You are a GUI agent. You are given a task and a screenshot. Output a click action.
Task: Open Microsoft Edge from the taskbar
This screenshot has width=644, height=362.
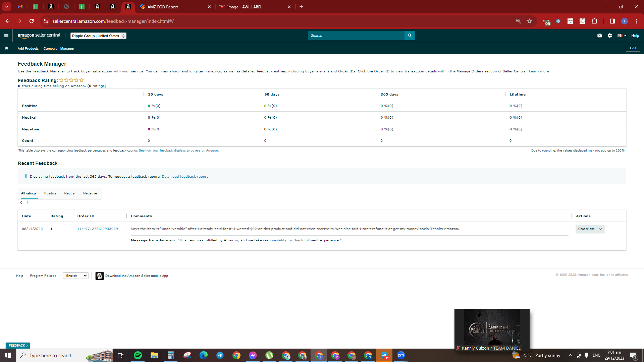204,355
